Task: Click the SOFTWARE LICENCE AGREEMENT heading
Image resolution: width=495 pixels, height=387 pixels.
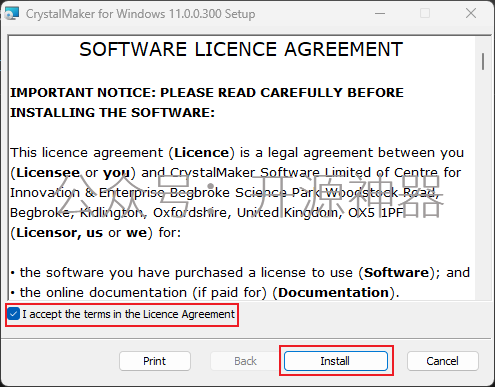Action: click(241, 49)
